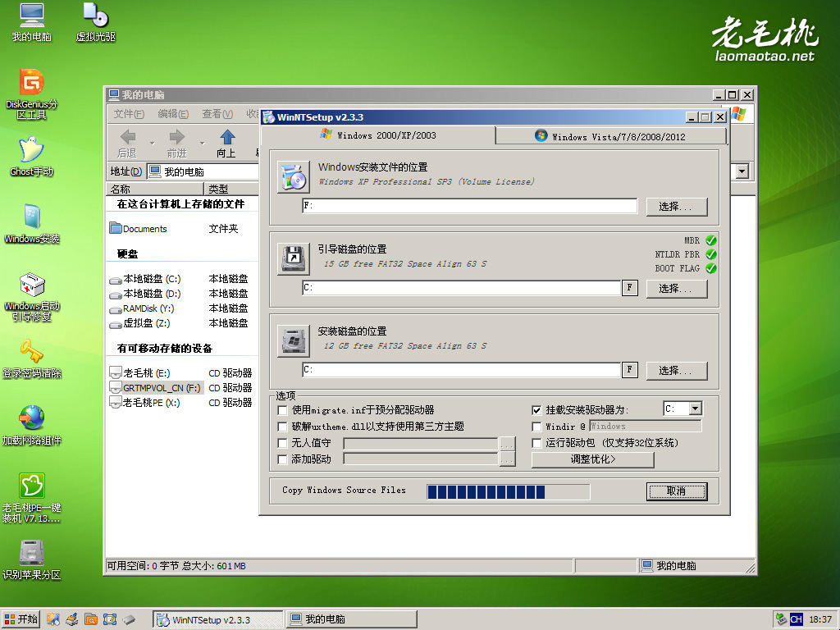Screen dimensions: 840x630
Task: Open the Windows安装 desktop shortcut
Action: (32, 224)
